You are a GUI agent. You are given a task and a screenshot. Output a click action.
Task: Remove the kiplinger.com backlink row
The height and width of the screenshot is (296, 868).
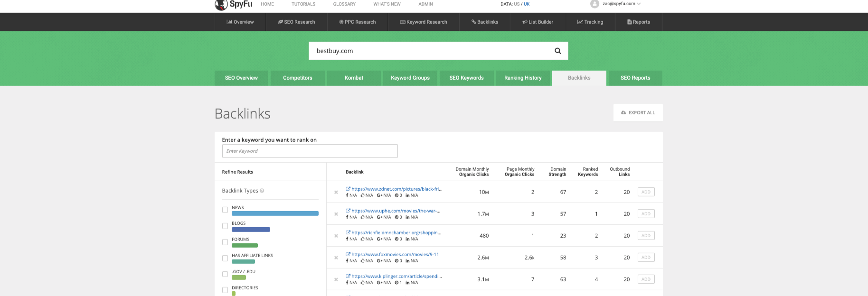click(x=336, y=279)
